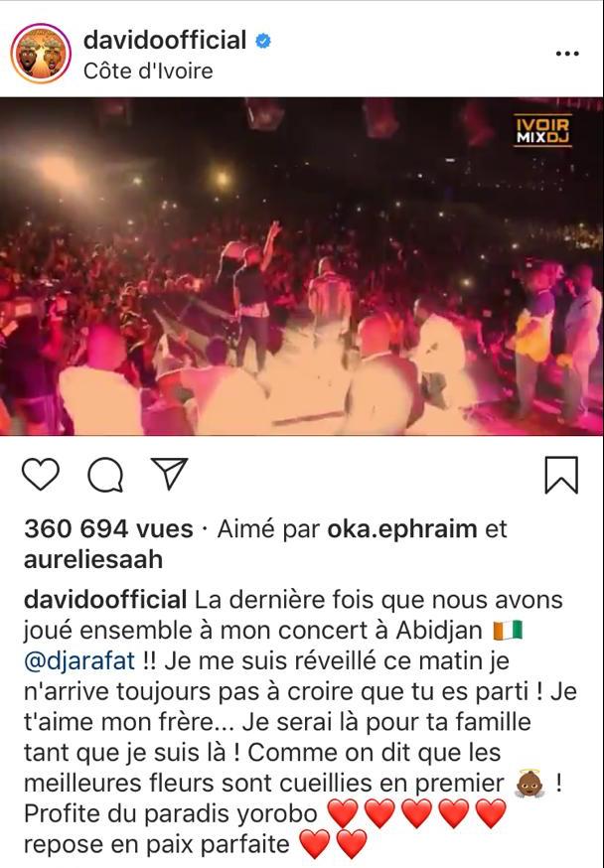Click the IVOIR MIX DJ watermark logo
The image size is (604, 868).
tap(542, 131)
